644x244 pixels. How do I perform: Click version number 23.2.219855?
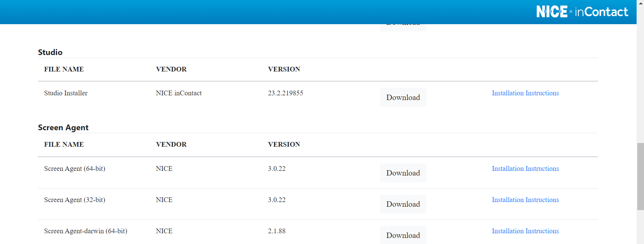coord(285,93)
